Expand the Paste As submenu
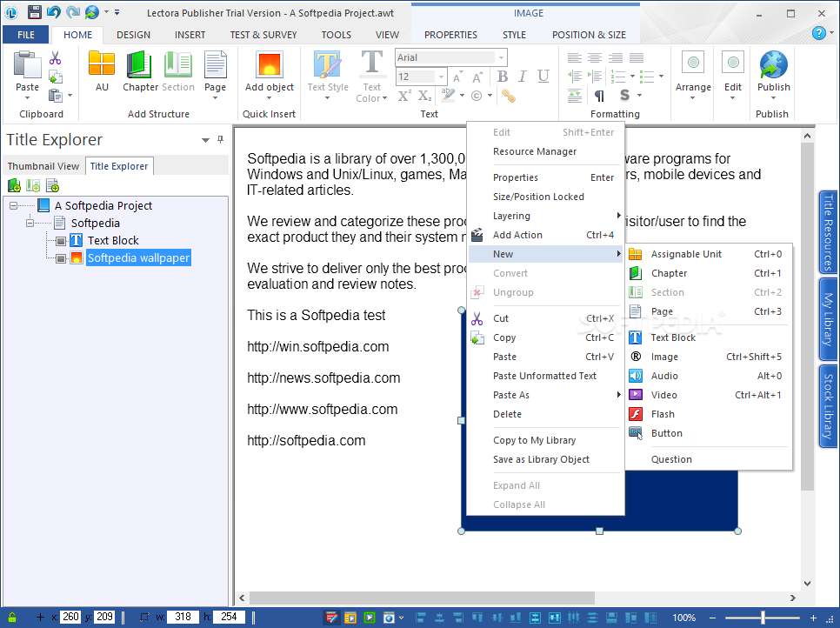The height and width of the screenshot is (628, 840). pos(545,395)
